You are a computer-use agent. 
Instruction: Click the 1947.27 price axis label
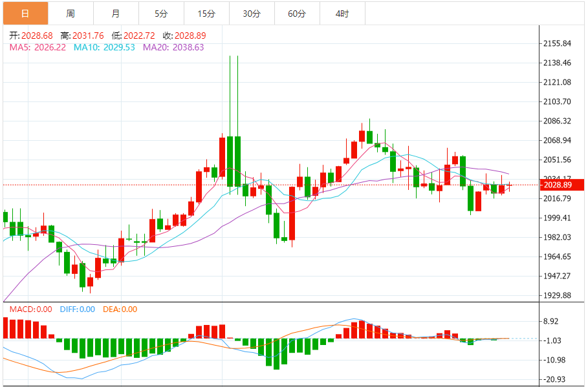[557, 276]
